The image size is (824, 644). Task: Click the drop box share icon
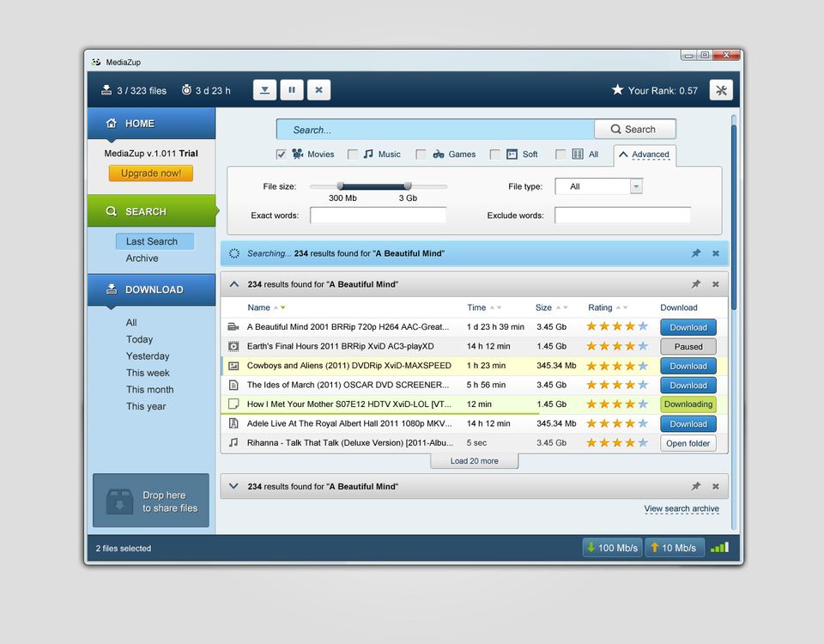click(119, 501)
